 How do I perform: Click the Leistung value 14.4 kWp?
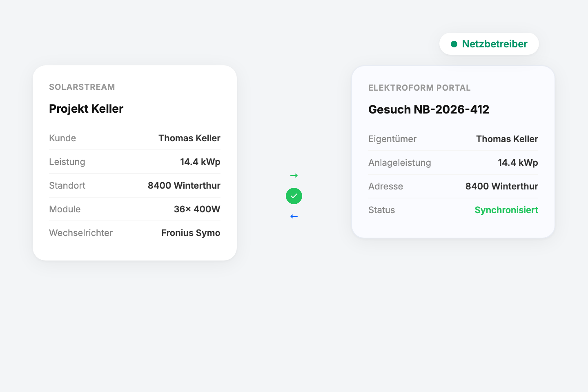[200, 162]
